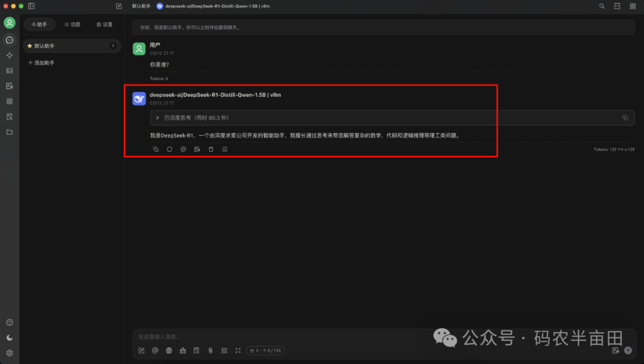Click the 添加助手 button
644x364 pixels.
pos(41,63)
